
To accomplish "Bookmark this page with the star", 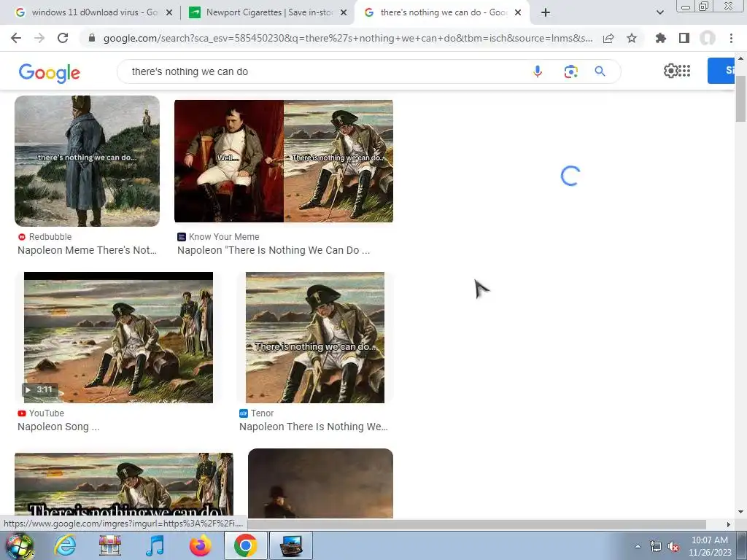I will point(632,38).
